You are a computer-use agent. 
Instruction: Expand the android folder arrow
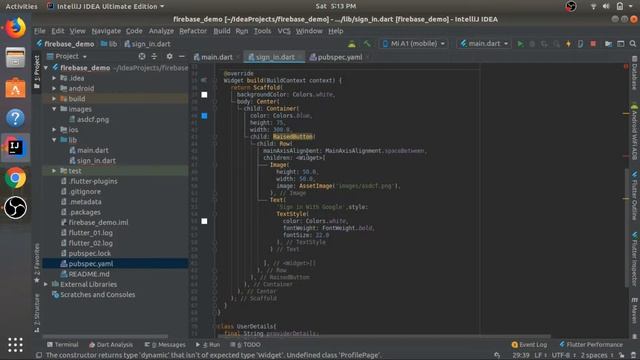[54, 88]
